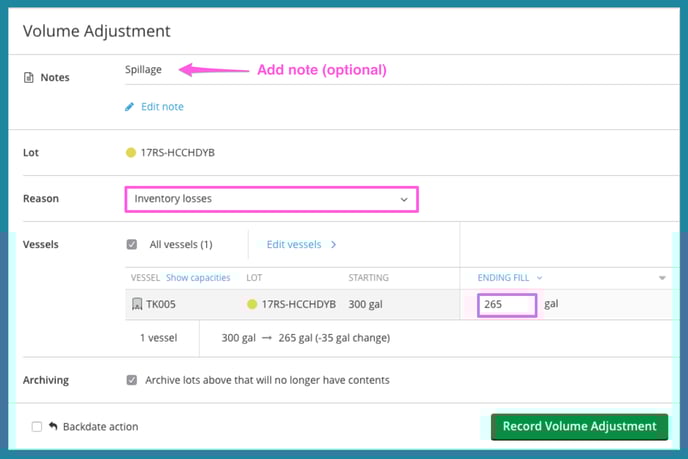Click the ending fill field showing 265
688x459 pixels.
tap(507, 305)
